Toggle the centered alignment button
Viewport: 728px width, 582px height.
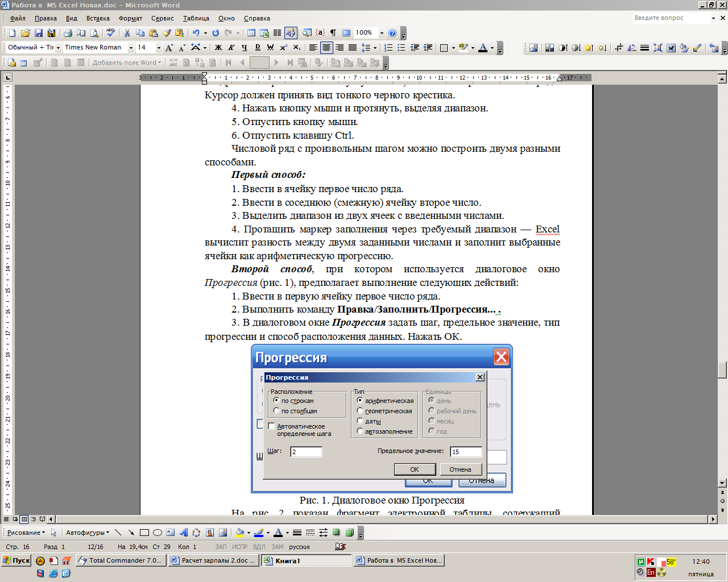pyautogui.click(x=326, y=48)
